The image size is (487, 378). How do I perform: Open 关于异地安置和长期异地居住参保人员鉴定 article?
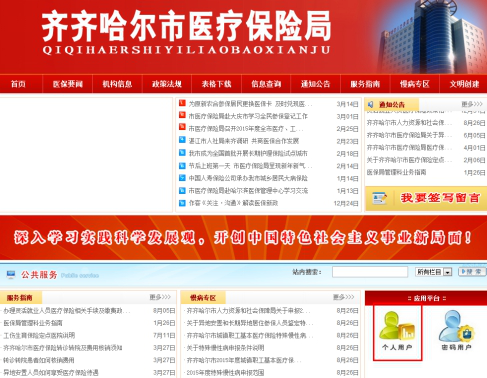point(250,323)
